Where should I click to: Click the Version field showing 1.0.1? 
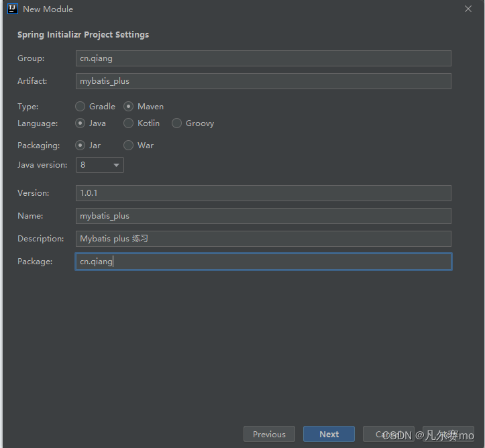point(263,193)
